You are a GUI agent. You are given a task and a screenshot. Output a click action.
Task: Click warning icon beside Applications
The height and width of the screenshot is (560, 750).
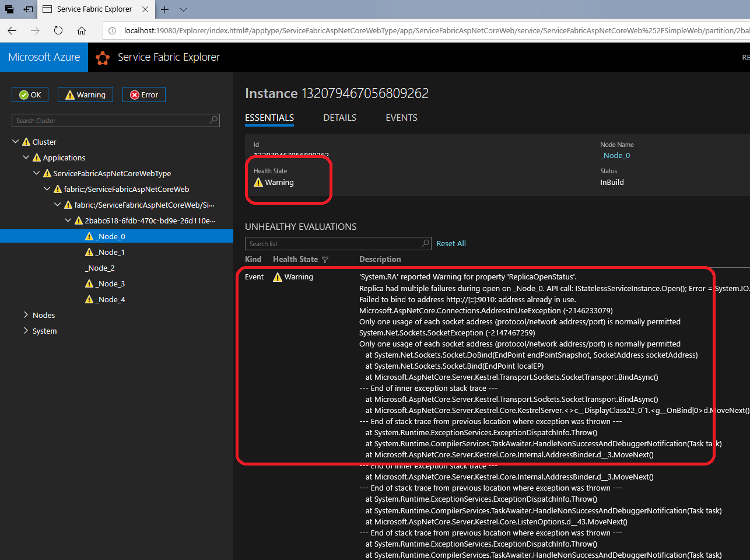coord(37,157)
